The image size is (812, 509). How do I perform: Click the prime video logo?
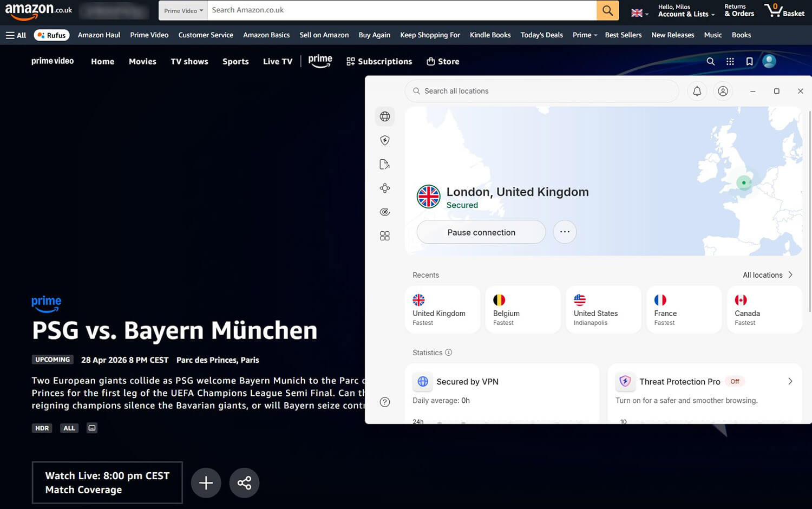pos(53,61)
